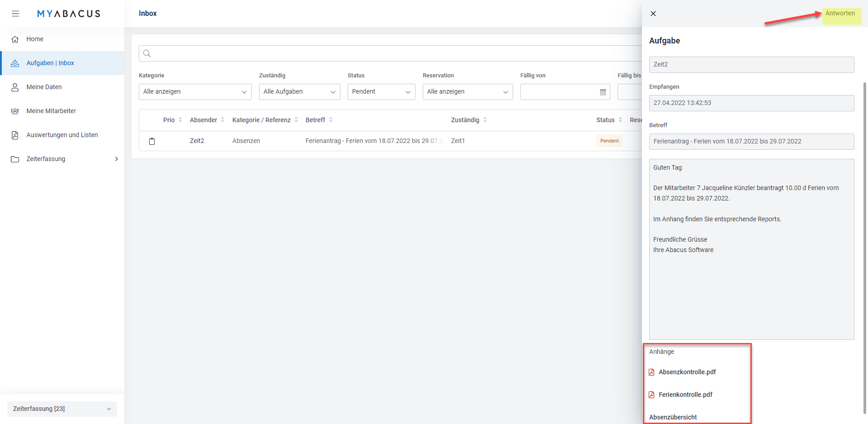Viewport: 868px width, 424px height.
Task: Open attachment Absenzkontrolle.pdf
Action: tap(687, 372)
